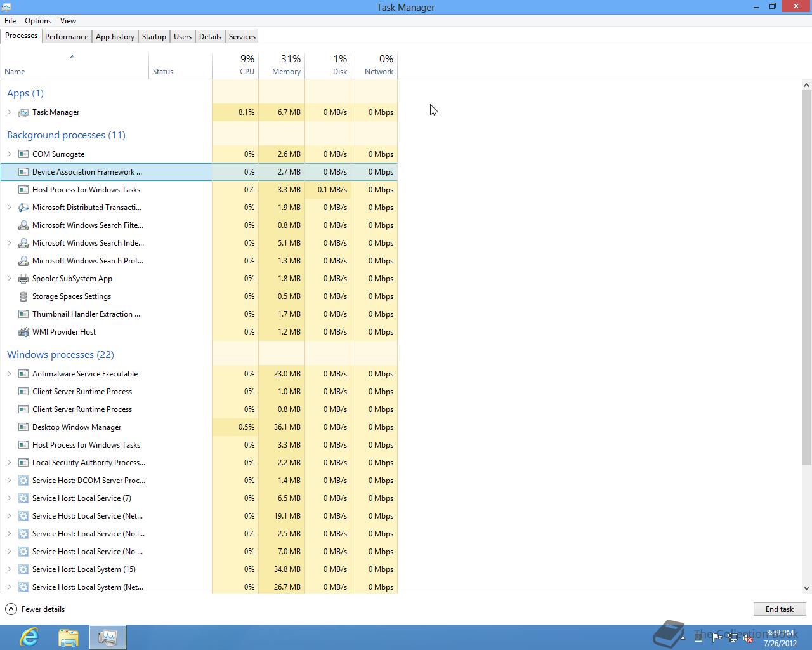
Task: Expand the Task Manager app row
Action: (9, 112)
